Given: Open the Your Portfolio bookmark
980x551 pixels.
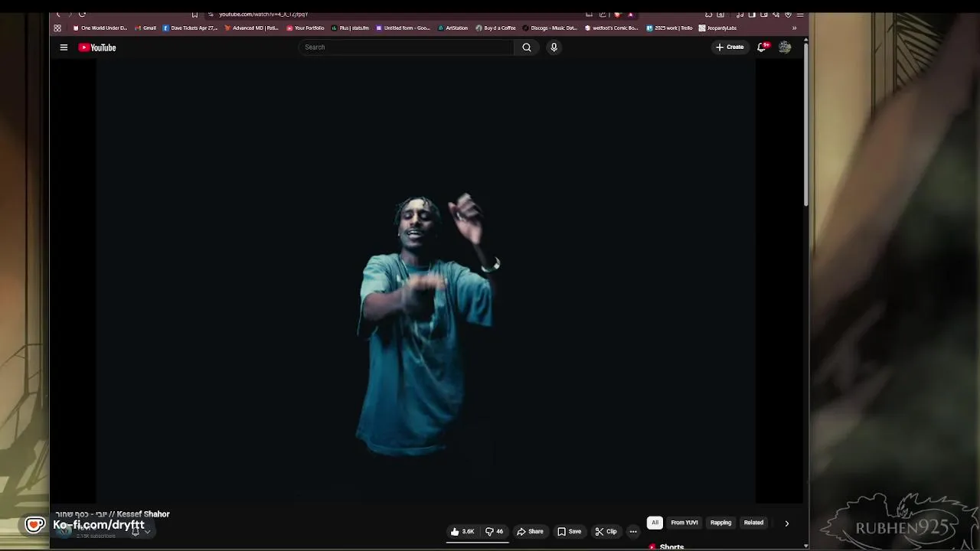Looking at the screenshot, I should pyautogui.click(x=305, y=28).
